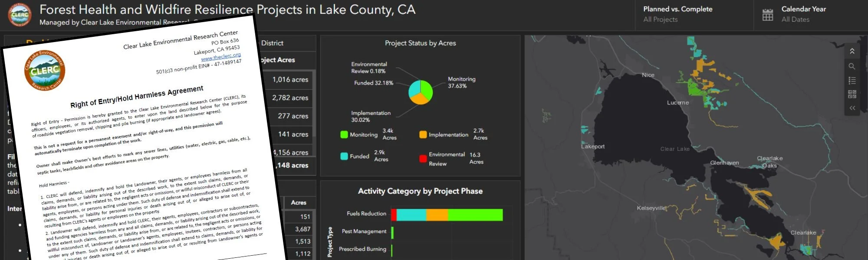Click the Pest Management green bar
Screen dimensions: 868x260
tap(392, 233)
